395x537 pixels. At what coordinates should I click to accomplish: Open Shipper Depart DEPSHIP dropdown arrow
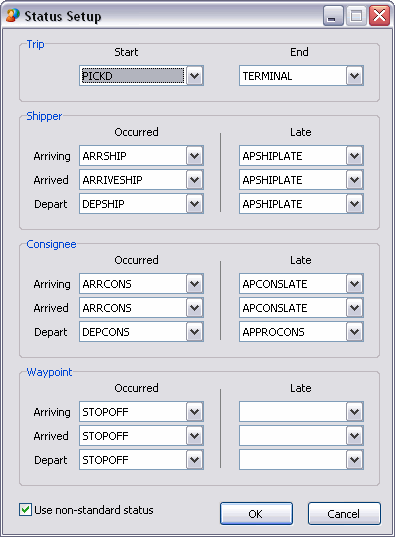coord(195,204)
